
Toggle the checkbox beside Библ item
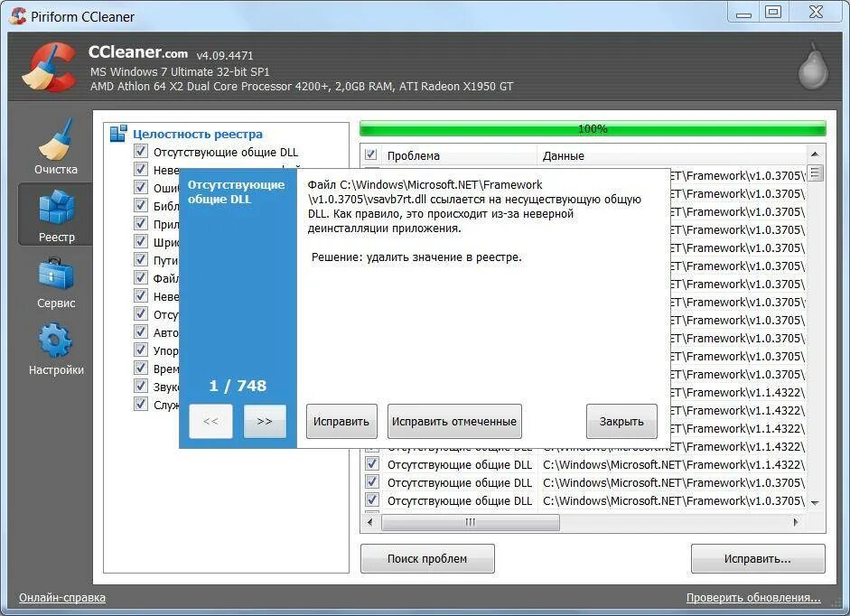(x=140, y=206)
